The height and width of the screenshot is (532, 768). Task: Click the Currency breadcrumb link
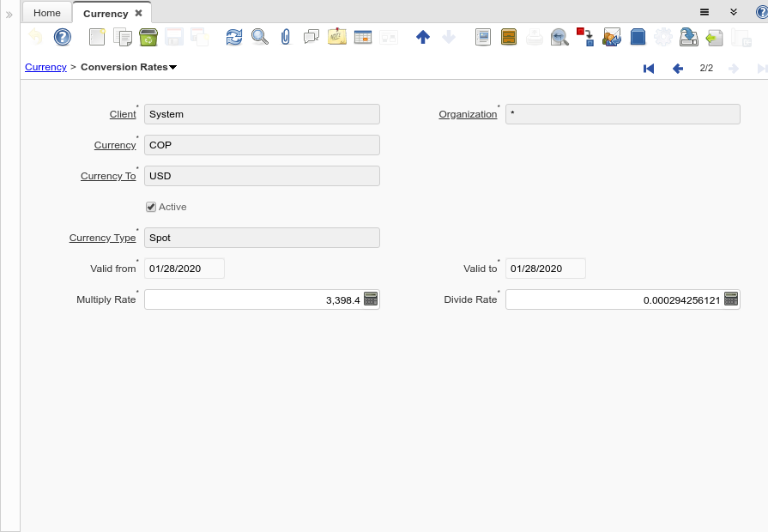tap(45, 67)
